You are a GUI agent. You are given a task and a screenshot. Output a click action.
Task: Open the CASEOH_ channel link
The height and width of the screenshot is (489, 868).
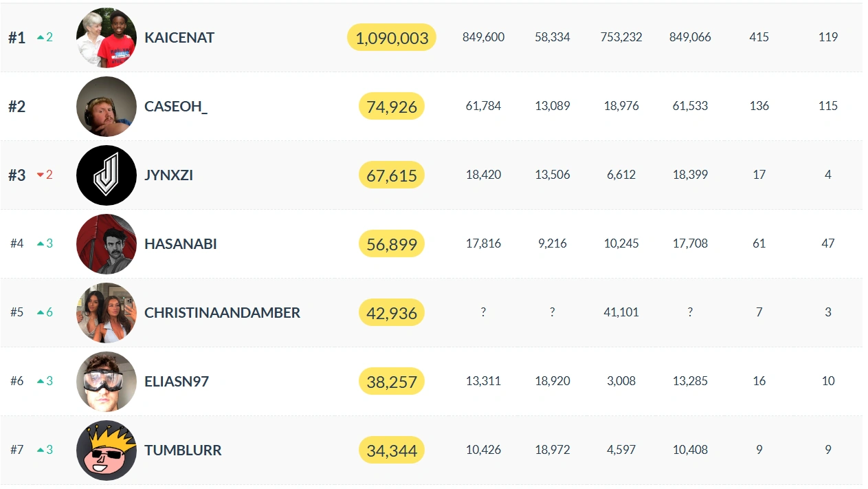(x=176, y=107)
